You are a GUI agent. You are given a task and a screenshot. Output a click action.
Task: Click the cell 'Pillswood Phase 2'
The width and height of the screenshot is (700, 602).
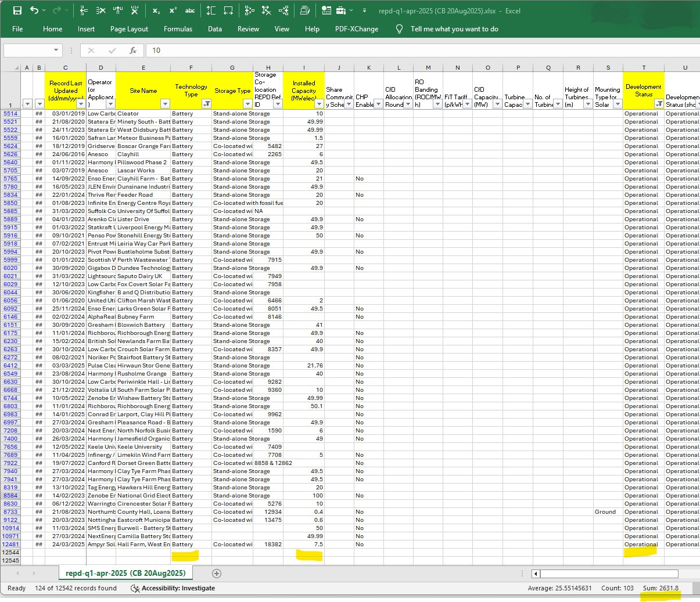point(143,163)
